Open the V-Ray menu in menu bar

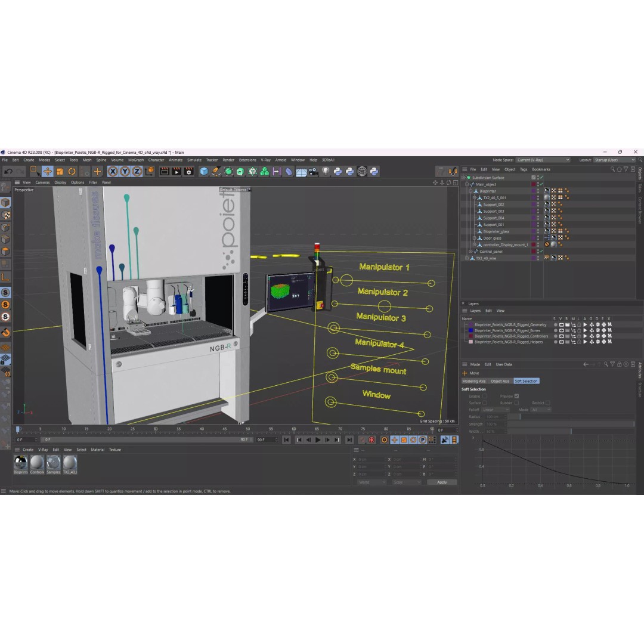[x=266, y=160]
